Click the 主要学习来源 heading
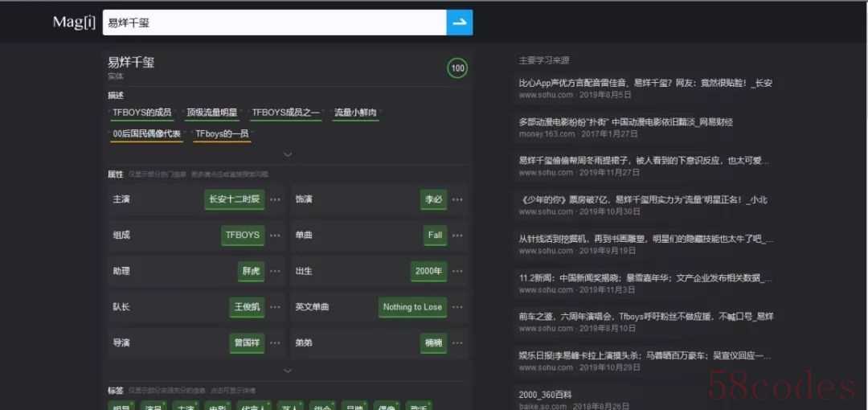868x410 pixels. [x=543, y=59]
